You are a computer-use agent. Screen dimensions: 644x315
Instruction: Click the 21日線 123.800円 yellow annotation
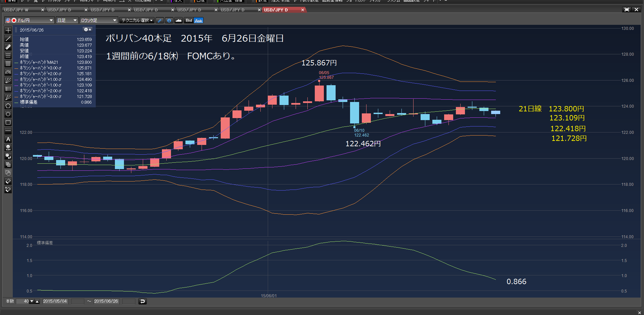coord(551,109)
